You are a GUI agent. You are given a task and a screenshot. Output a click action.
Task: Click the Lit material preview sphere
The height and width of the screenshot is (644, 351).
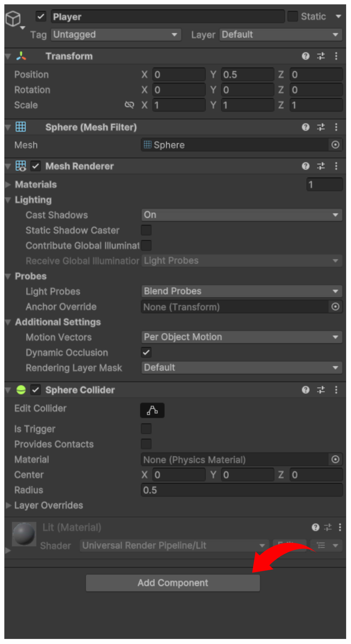click(24, 534)
